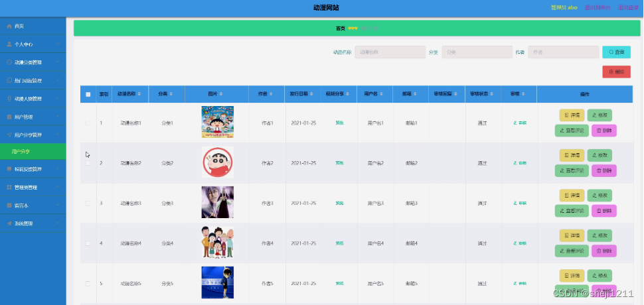Viewport: 644px width, 305px height.
Task: Click 首页 in the green breadcrumb bar
Action: (x=341, y=29)
